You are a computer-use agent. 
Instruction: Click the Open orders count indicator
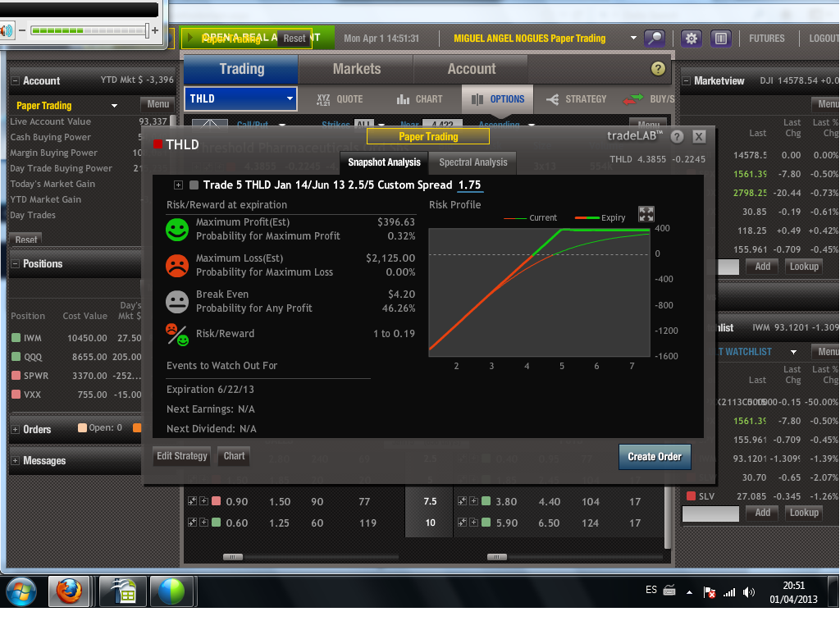click(100, 427)
